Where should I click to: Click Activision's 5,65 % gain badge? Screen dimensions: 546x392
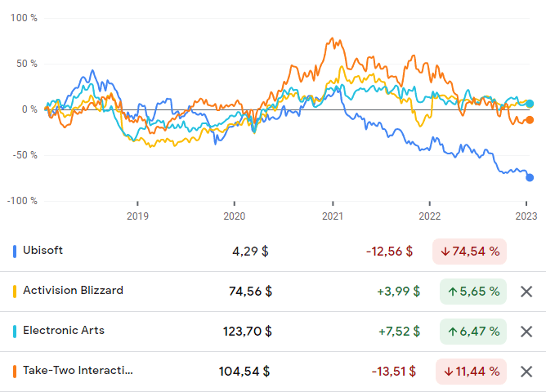(473, 292)
